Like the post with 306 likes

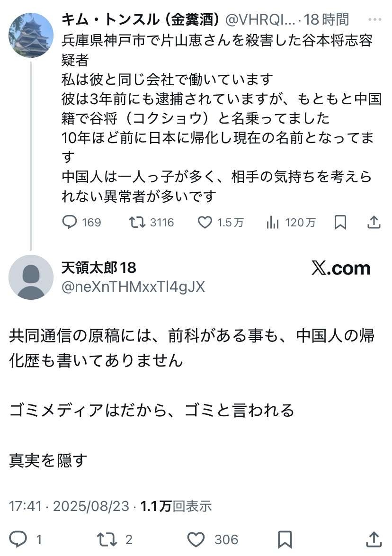pos(196,539)
